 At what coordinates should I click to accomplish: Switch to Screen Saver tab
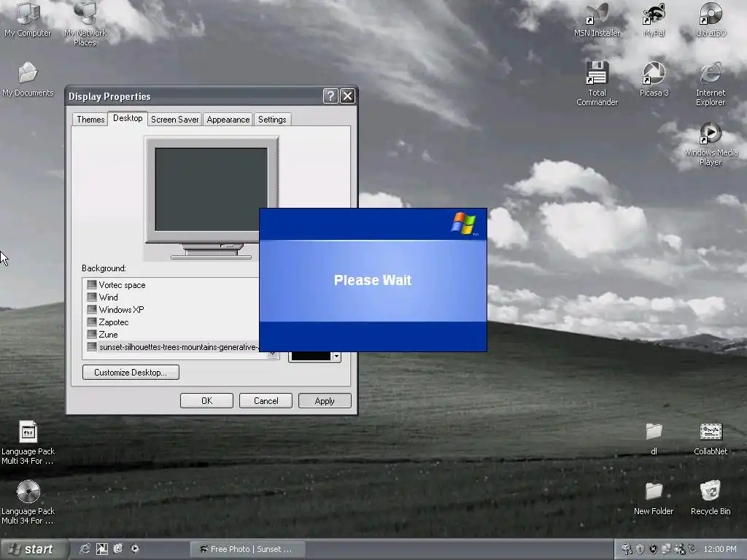click(174, 119)
